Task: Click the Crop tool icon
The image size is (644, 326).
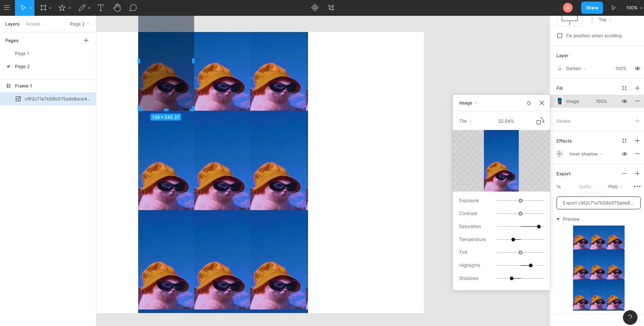Action: pyautogui.click(x=331, y=8)
